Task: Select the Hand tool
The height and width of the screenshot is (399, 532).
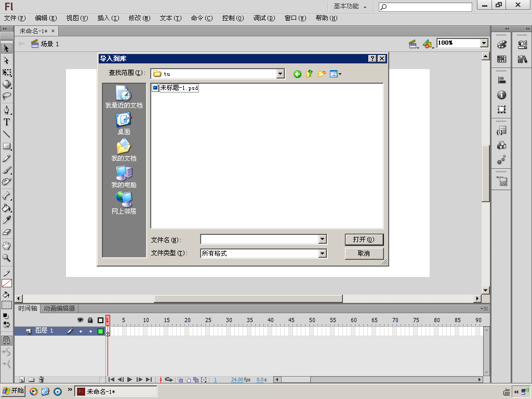Action: click(x=6, y=246)
